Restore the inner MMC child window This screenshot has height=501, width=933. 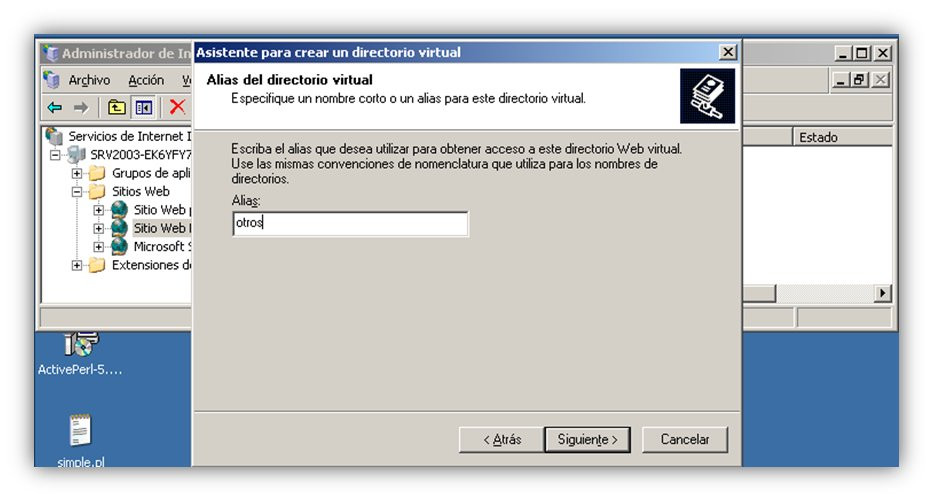click(859, 80)
